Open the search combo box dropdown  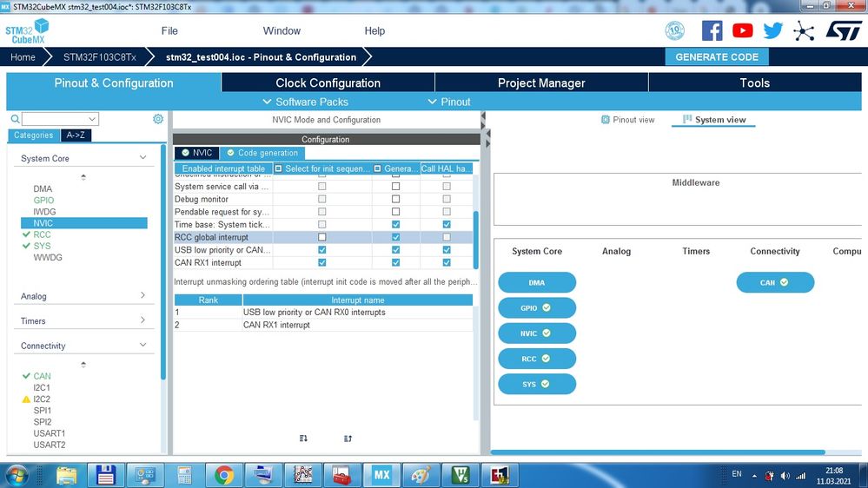click(x=92, y=119)
